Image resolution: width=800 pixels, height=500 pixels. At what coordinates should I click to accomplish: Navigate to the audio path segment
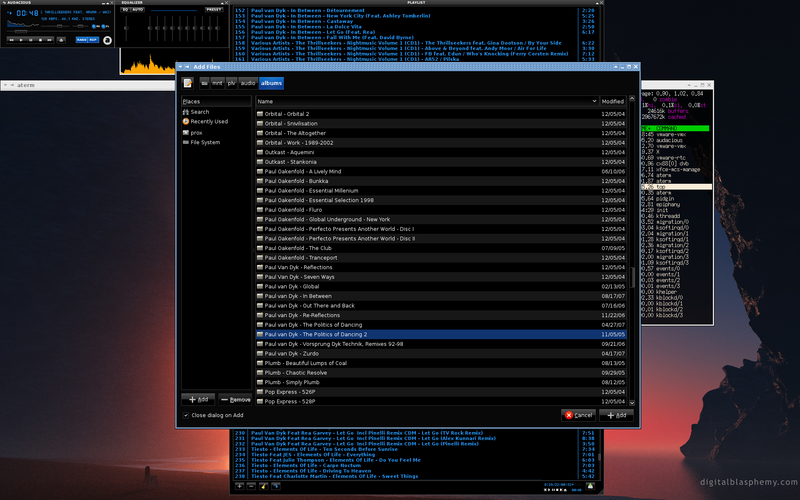248,83
